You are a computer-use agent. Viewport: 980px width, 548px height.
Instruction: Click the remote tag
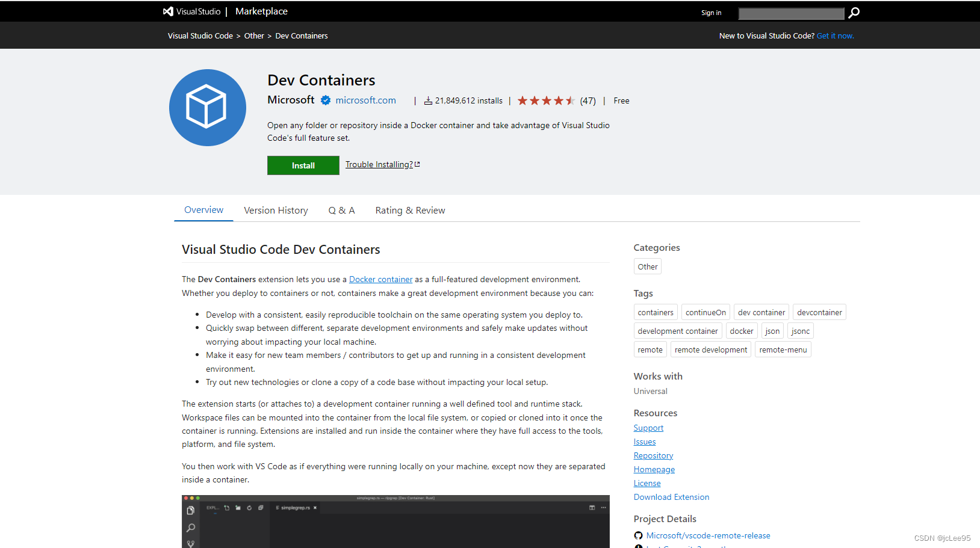pyautogui.click(x=650, y=349)
